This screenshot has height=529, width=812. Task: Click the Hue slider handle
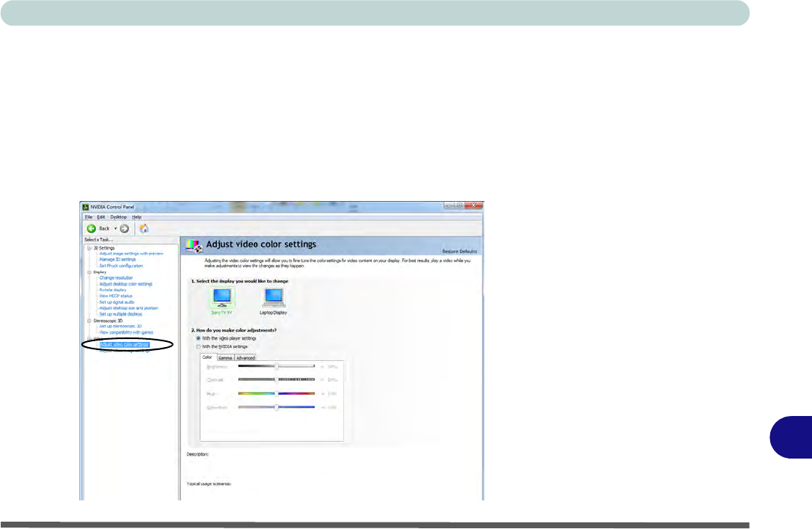point(277,393)
